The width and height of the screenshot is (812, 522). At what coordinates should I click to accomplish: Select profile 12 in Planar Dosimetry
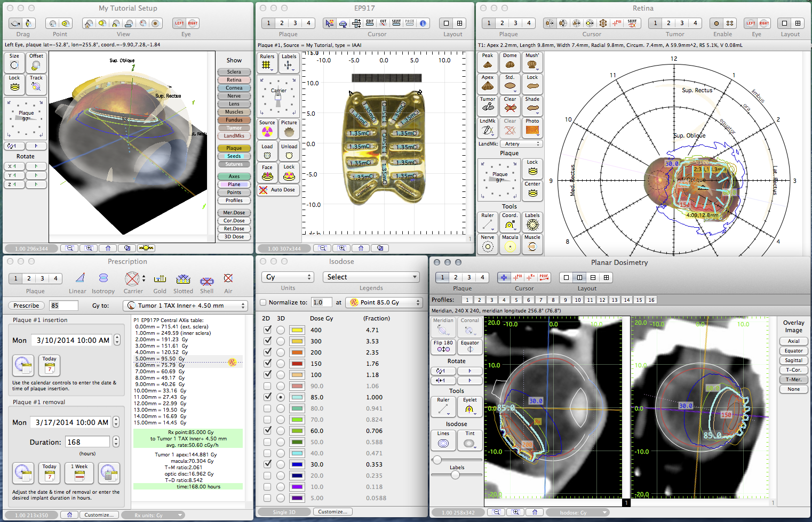pos(602,300)
